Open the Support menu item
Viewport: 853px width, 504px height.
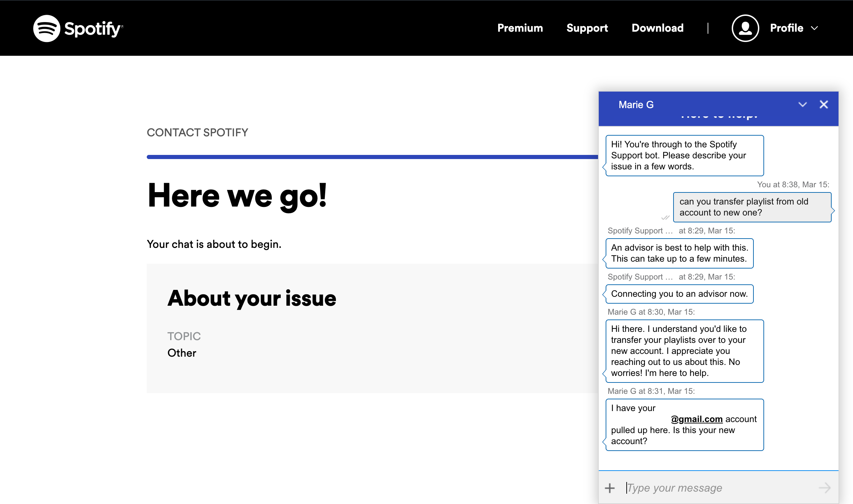pos(587,28)
